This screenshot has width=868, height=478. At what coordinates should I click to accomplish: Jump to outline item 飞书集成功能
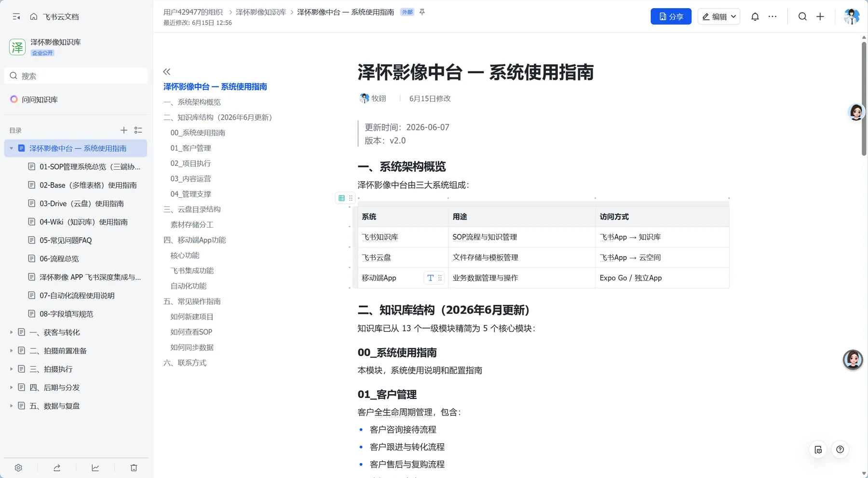coord(192,271)
